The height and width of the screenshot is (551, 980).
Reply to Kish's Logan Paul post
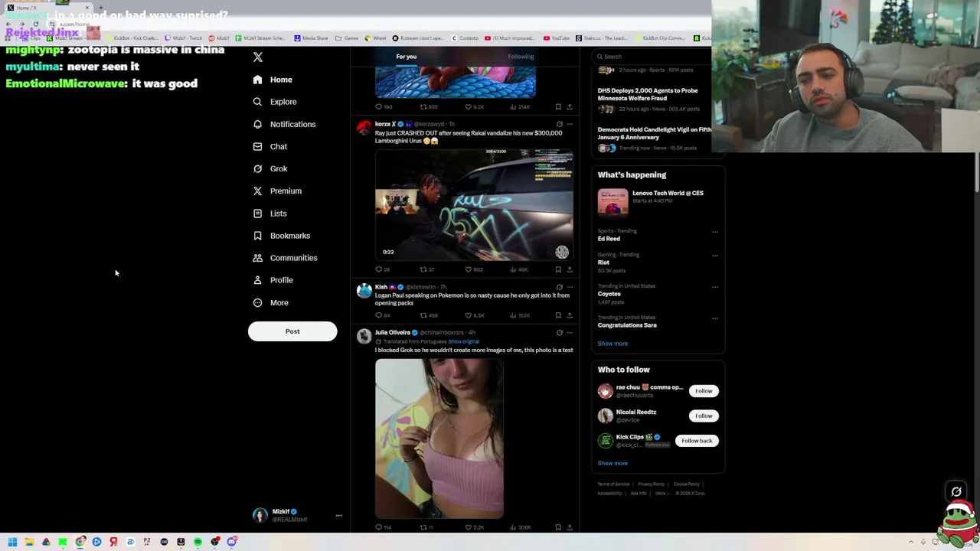(x=382, y=315)
